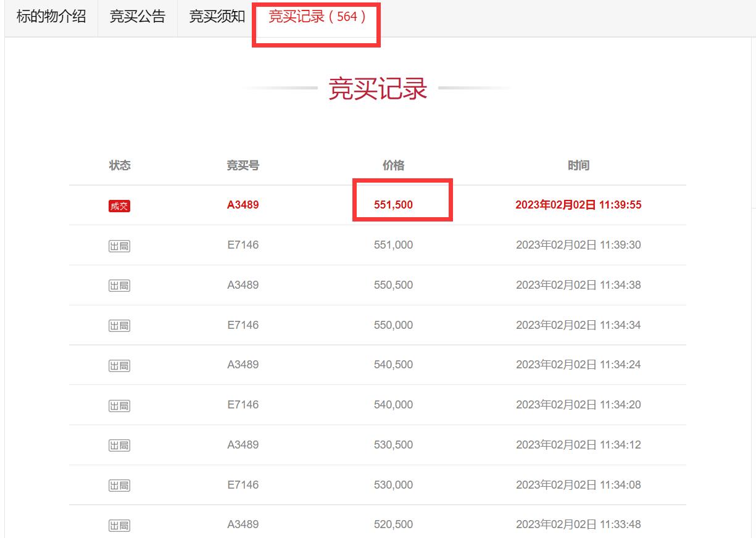Click bidder A3489 at price 530,500

pos(243,445)
